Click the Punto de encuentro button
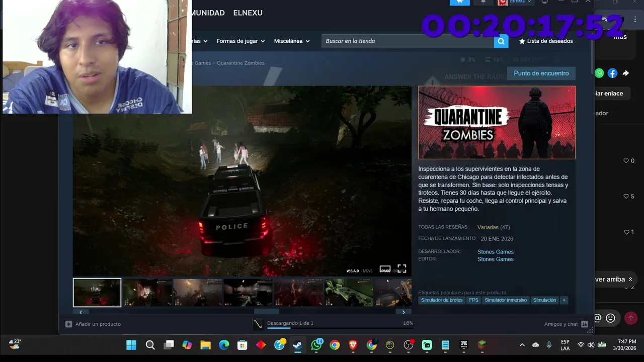The width and height of the screenshot is (644, 362). pyautogui.click(x=541, y=73)
